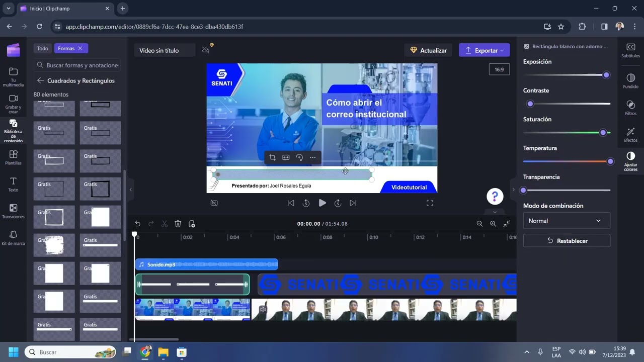Screen dimensions: 644x362
Task: Click cloud sync off icon
Action: 206,50
